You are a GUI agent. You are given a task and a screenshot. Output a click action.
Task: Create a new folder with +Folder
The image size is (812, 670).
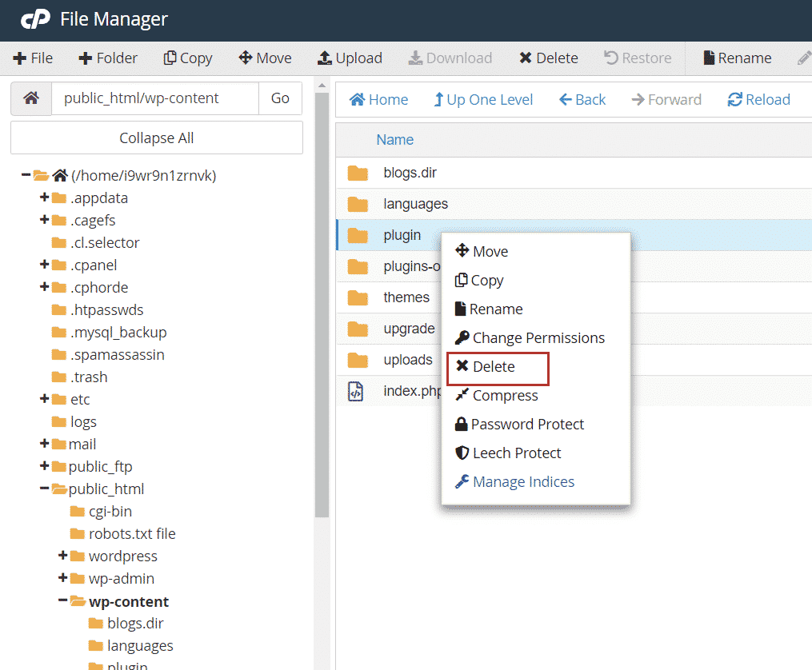pos(108,58)
